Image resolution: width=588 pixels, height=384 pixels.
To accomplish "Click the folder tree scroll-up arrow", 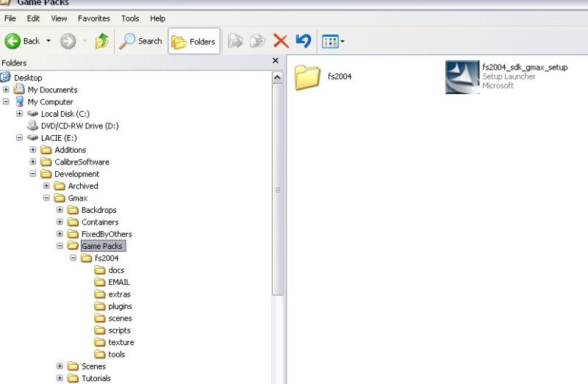I will tap(277, 77).
